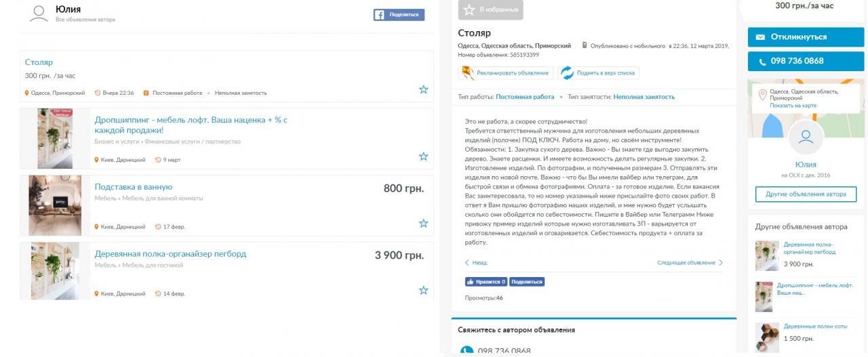Image resolution: width=868 pixels, height=357 pixels.
Task: Click the Постоянная работа job type link
Action: (525, 97)
